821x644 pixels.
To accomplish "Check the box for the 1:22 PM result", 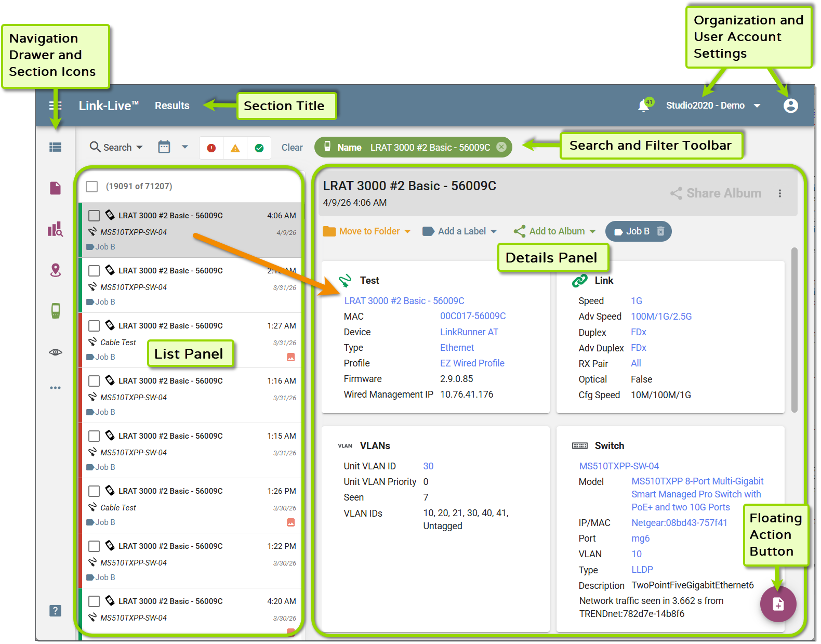I will coord(94,546).
